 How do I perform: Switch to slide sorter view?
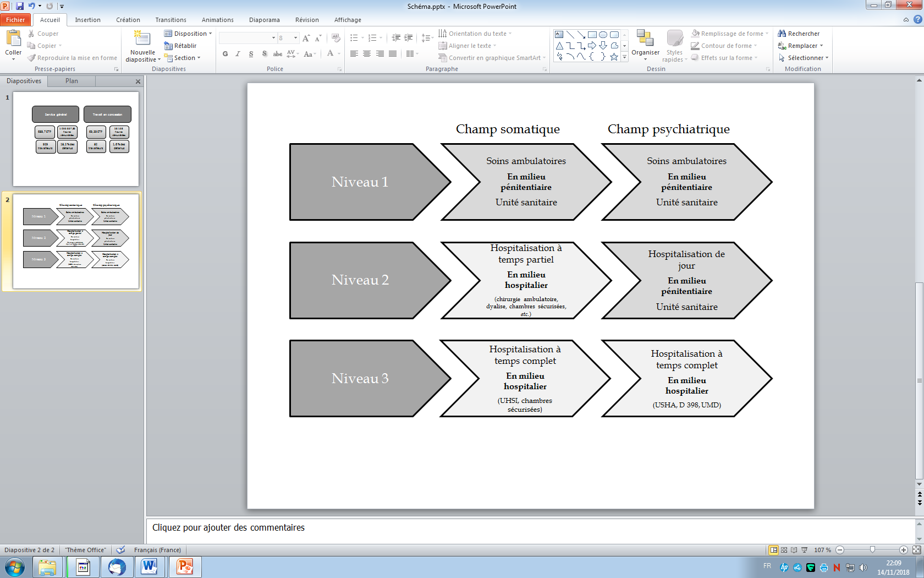(784, 550)
